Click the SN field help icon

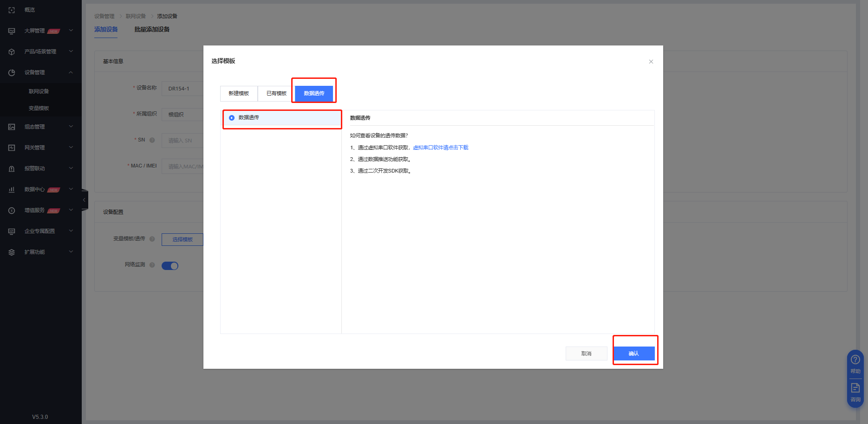click(152, 140)
